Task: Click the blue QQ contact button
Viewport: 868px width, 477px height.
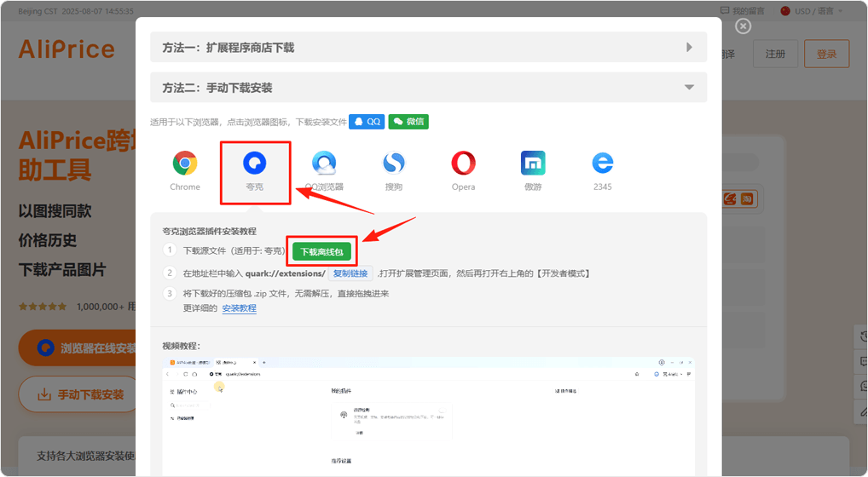Action: tap(367, 122)
